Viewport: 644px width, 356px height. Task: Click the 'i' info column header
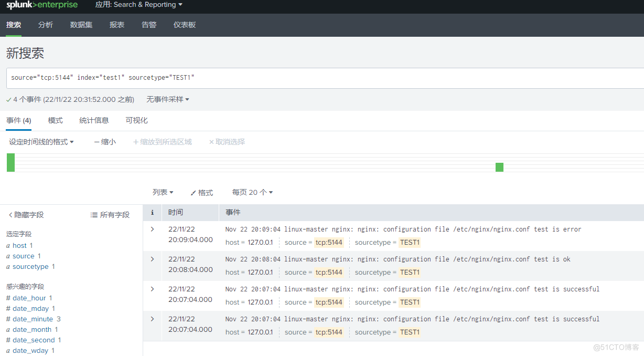click(152, 212)
